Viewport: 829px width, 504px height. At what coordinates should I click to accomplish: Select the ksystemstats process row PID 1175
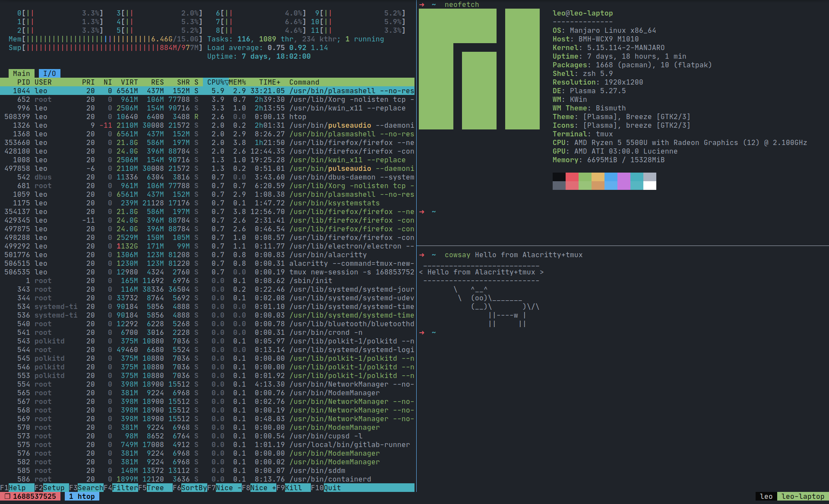[x=207, y=203]
